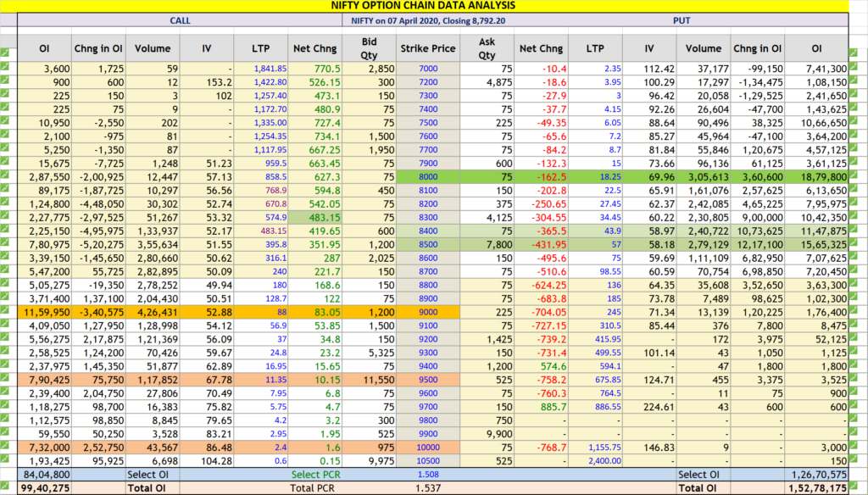Click the Total PCR value 1.537
The width and height of the screenshot is (868, 495).
coord(428,488)
